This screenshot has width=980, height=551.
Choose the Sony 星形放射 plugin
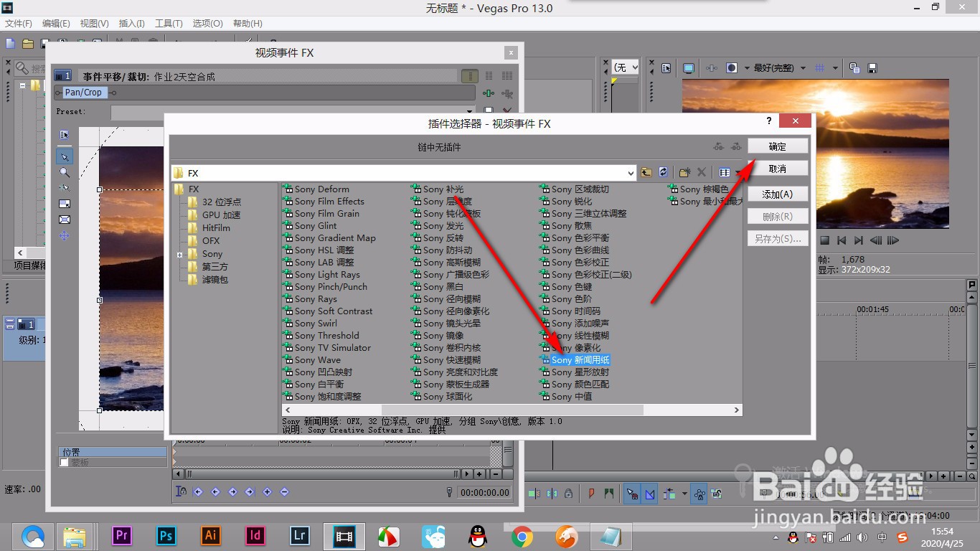click(574, 372)
